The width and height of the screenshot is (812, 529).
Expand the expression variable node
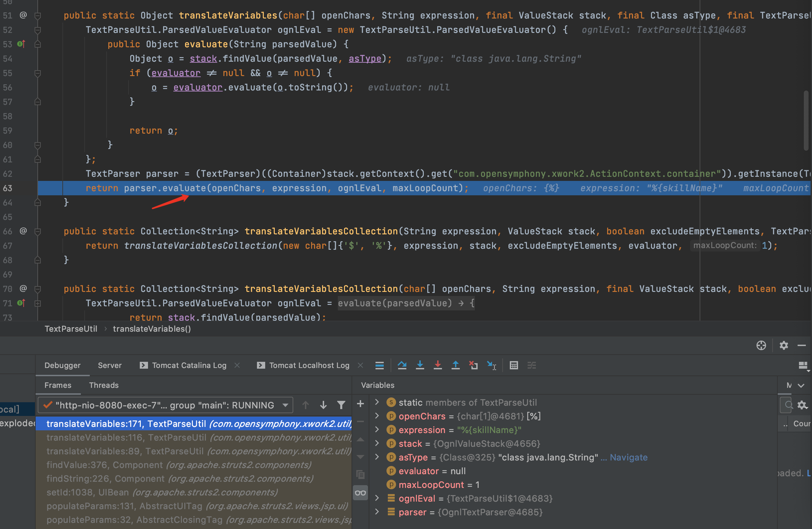tap(377, 429)
